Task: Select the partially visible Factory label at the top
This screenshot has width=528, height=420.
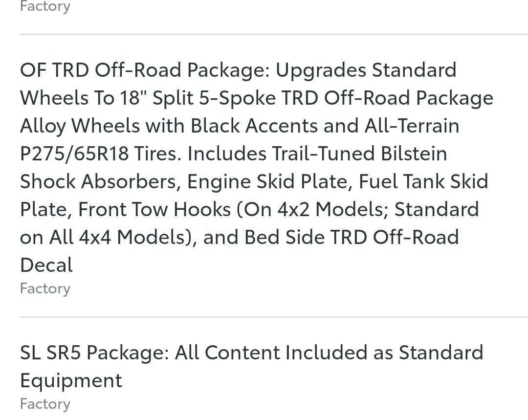Action: click(x=45, y=6)
